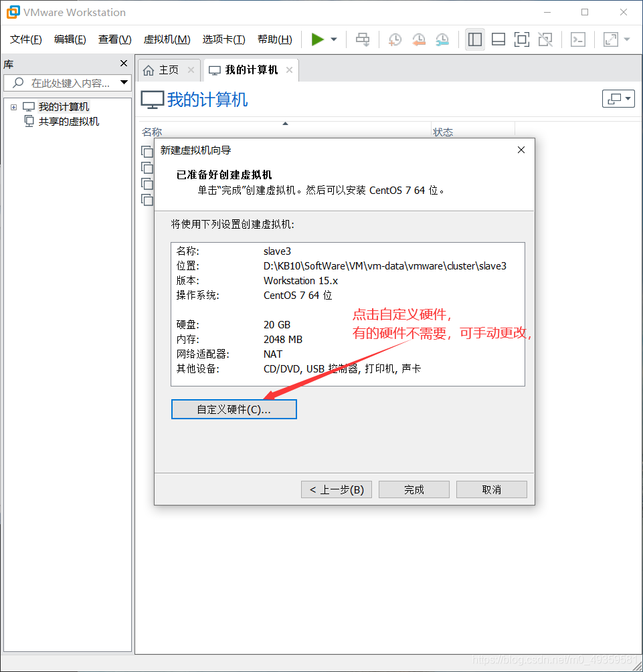Click the Take Snapshot clock icon
The width and height of the screenshot is (643, 672).
[x=395, y=39]
